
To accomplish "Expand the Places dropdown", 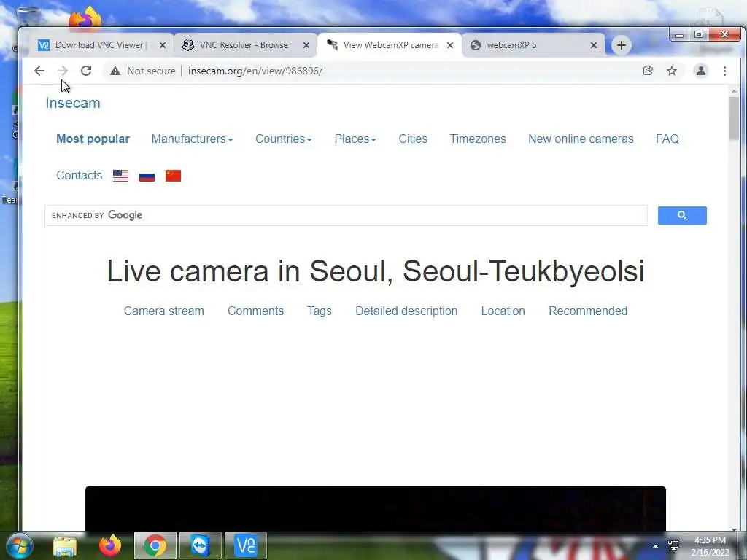I will [x=355, y=139].
